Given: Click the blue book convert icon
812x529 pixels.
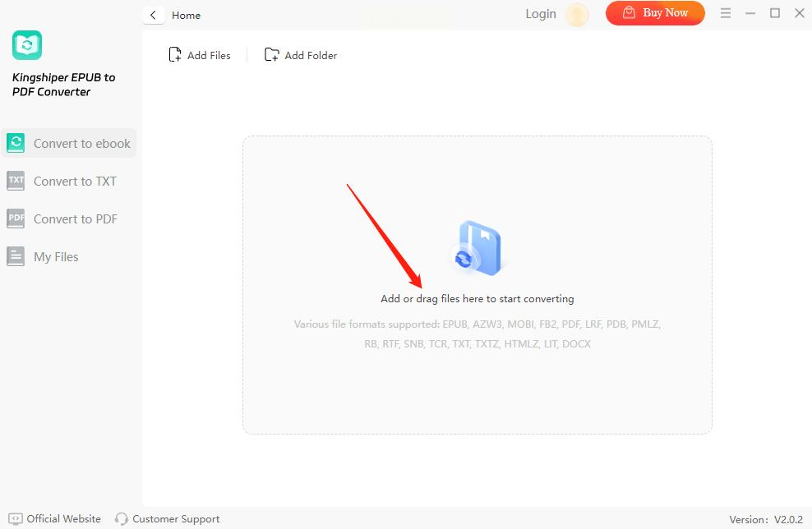Looking at the screenshot, I should point(478,248).
